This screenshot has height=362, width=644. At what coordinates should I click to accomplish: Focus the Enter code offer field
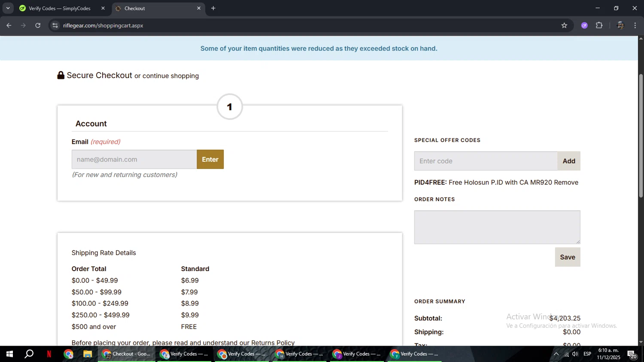pos(486,161)
